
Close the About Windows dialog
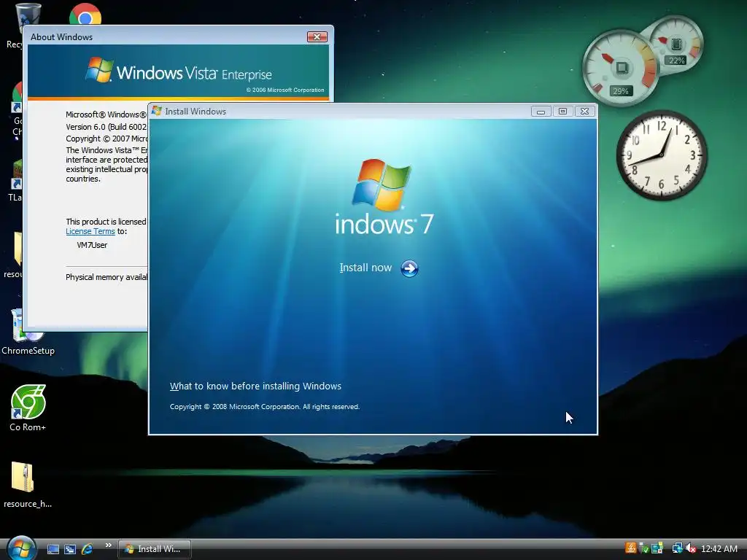(x=317, y=36)
